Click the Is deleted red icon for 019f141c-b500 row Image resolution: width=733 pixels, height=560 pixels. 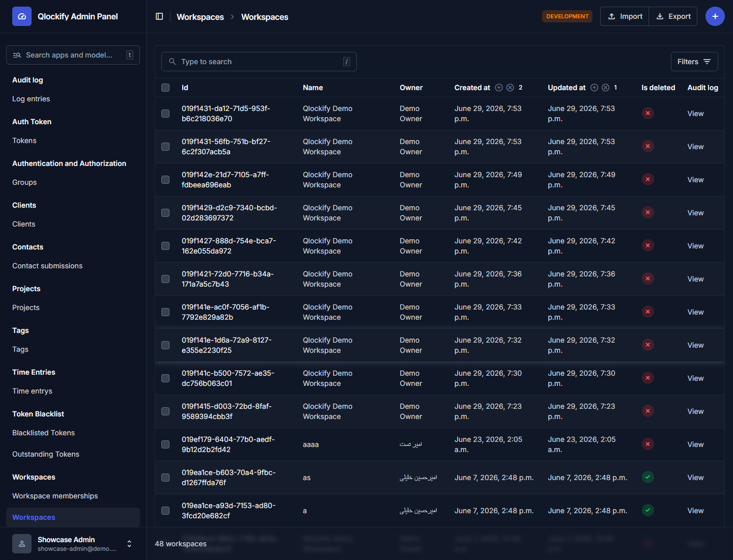(x=647, y=378)
